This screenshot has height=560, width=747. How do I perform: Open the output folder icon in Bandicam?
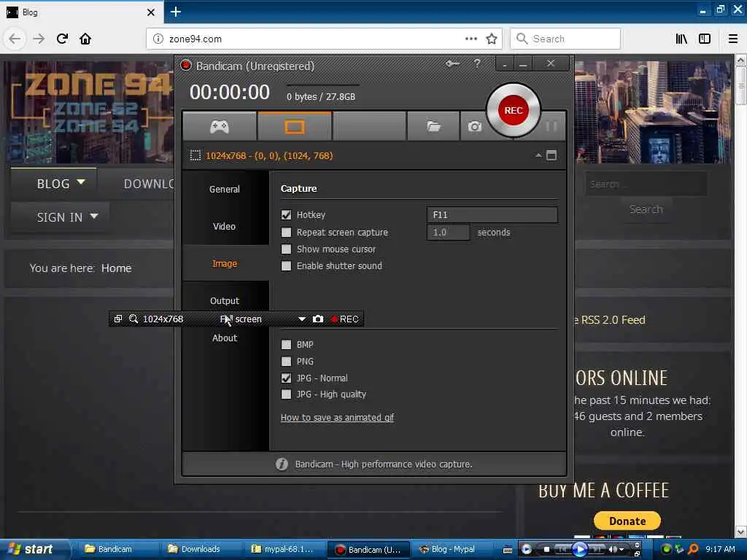pos(433,126)
